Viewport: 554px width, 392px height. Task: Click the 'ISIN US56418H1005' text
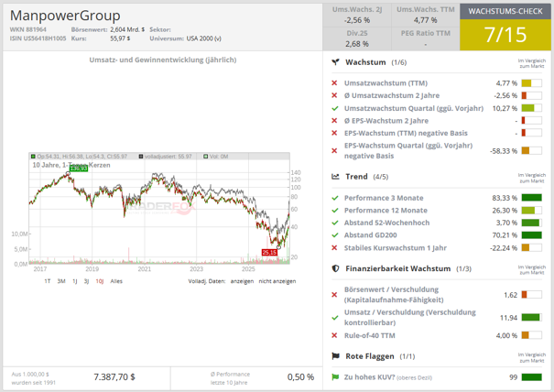pos(38,38)
